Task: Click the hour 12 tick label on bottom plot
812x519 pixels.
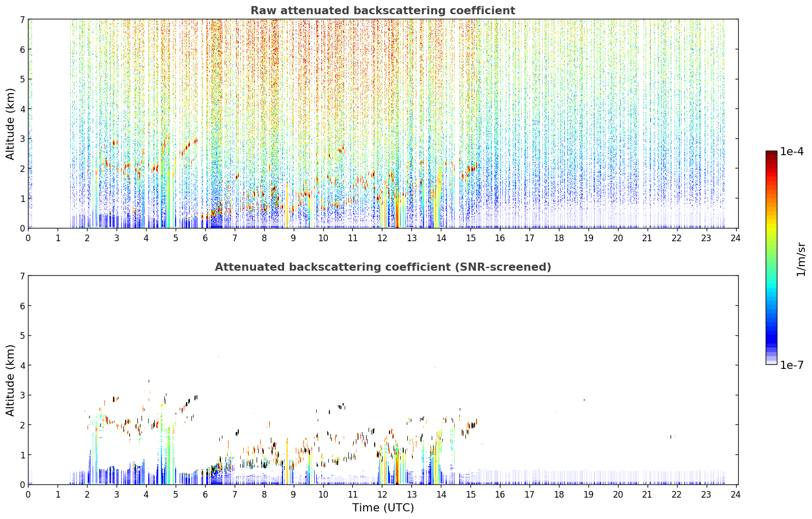Action: pos(382,494)
